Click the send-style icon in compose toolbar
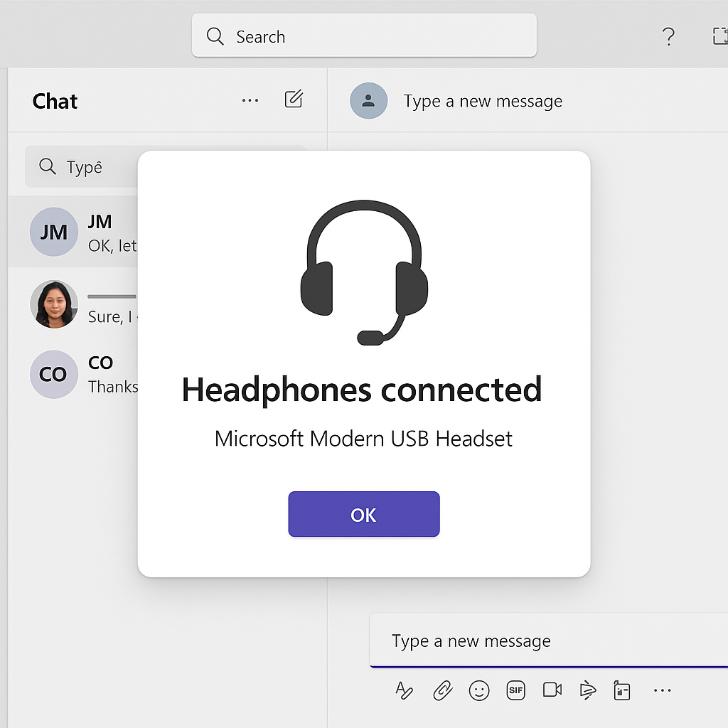The width and height of the screenshot is (728, 728). (588, 690)
